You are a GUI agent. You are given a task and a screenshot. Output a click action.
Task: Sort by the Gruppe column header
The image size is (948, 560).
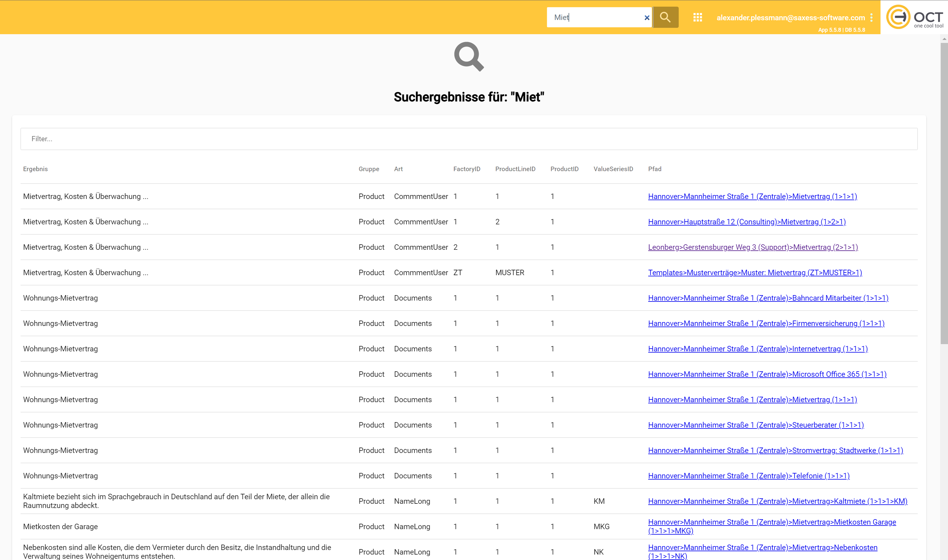tap(369, 169)
